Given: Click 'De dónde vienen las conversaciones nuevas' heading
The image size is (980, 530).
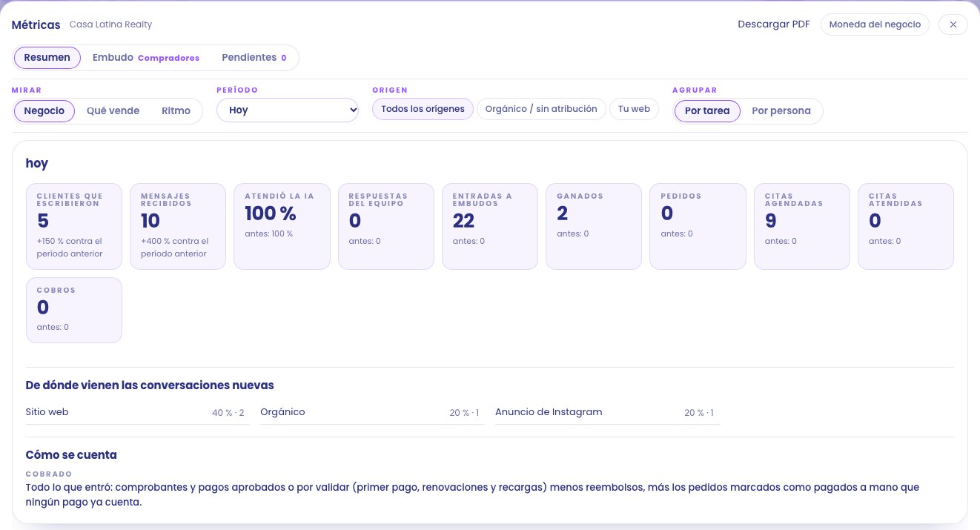Looking at the screenshot, I should pos(150,385).
